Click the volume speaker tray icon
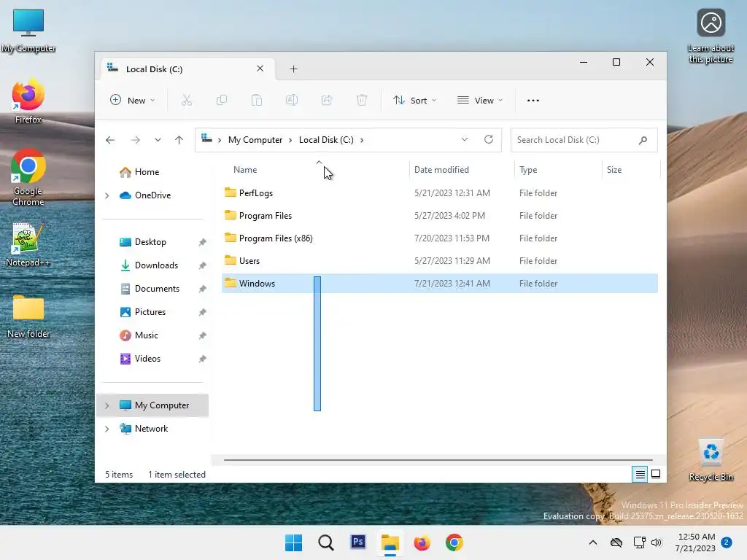The image size is (747, 560). pos(657,542)
